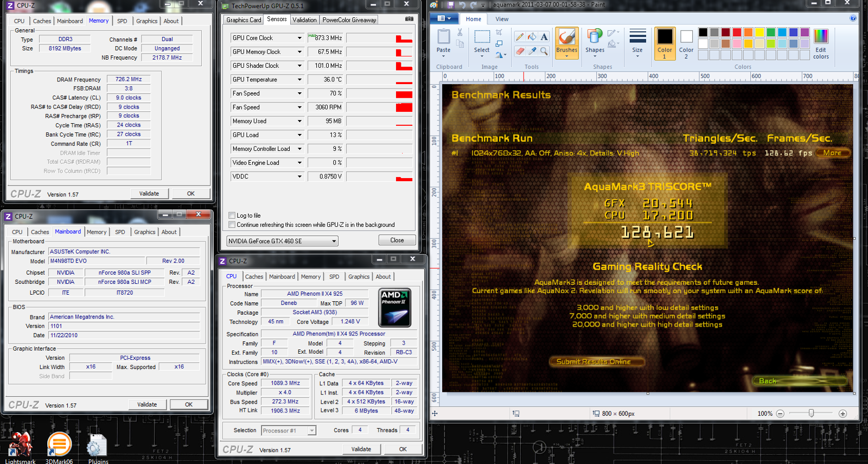Open Processor #1 selection dropdown

click(x=289, y=430)
